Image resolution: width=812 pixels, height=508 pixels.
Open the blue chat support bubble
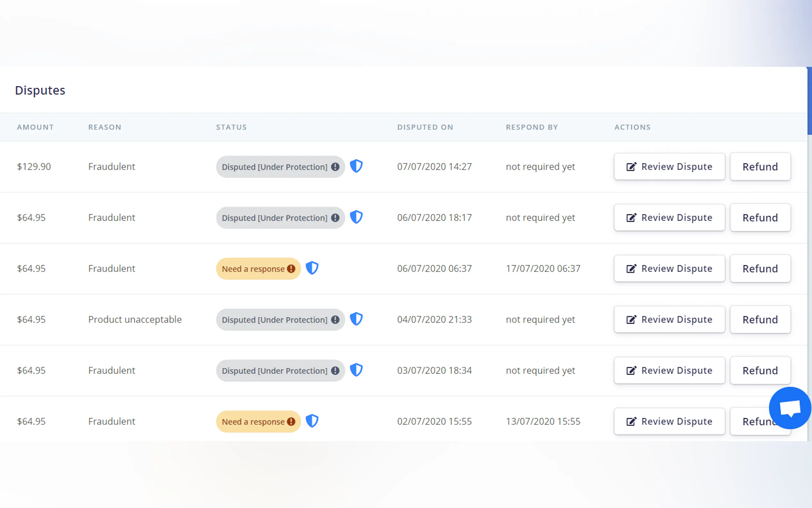pyautogui.click(x=790, y=408)
